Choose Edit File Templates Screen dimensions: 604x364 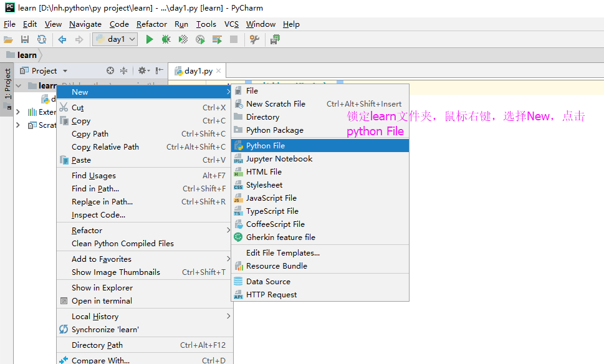pyautogui.click(x=320, y=253)
